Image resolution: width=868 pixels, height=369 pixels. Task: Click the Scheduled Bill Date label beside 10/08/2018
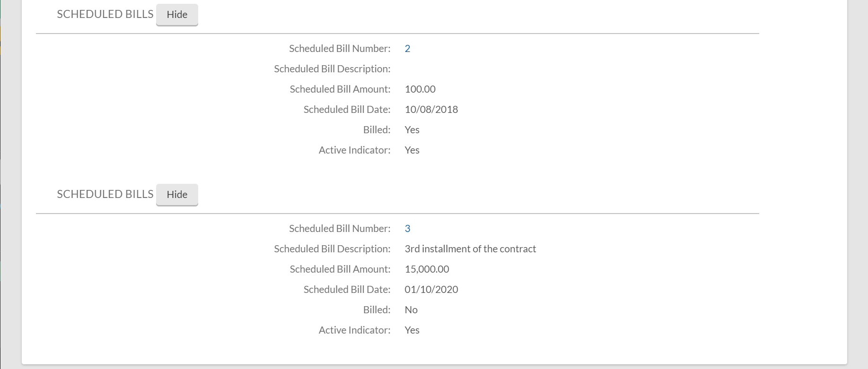pyautogui.click(x=347, y=110)
